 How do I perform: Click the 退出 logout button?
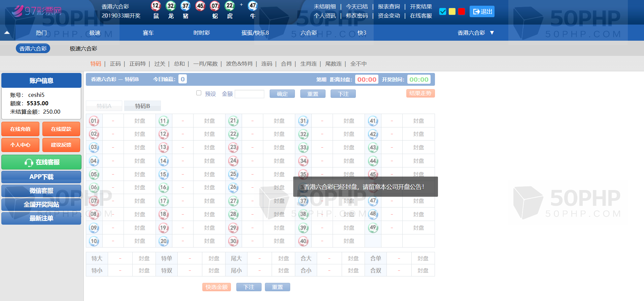click(x=482, y=11)
